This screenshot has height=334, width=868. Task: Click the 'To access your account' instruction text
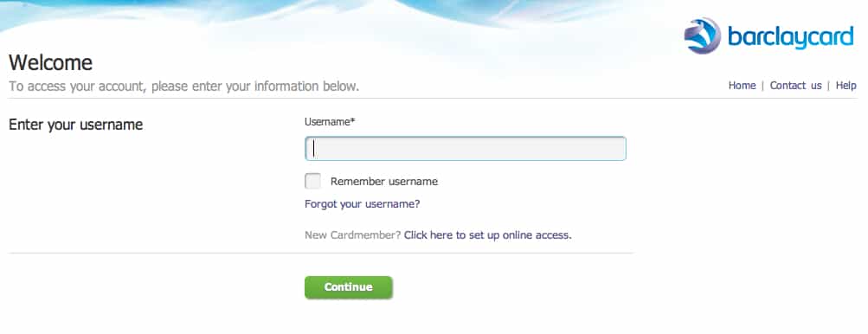tap(183, 87)
